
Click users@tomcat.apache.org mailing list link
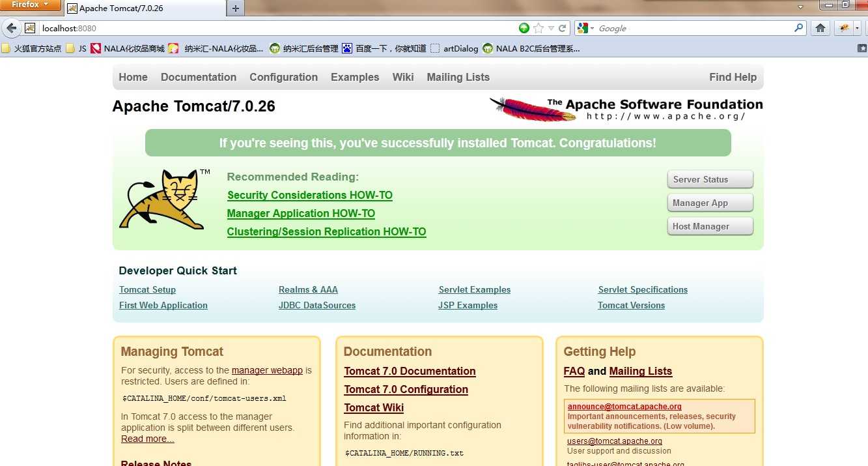coord(615,441)
